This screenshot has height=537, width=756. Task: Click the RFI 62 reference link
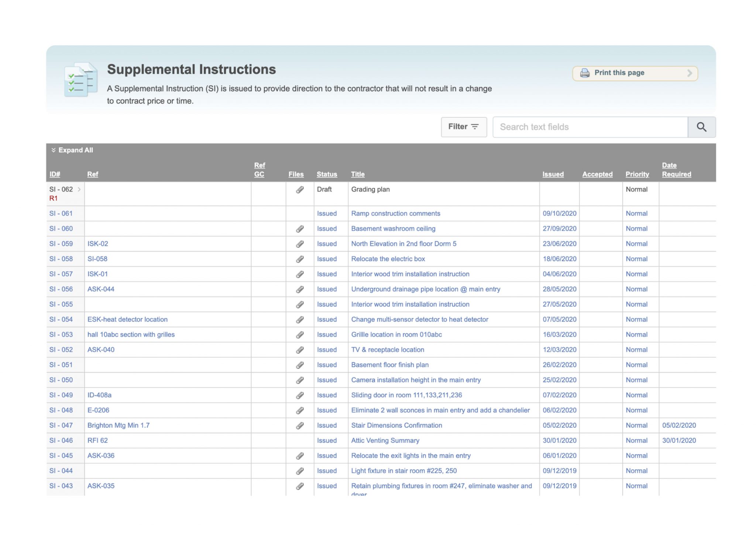click(98, 440)
